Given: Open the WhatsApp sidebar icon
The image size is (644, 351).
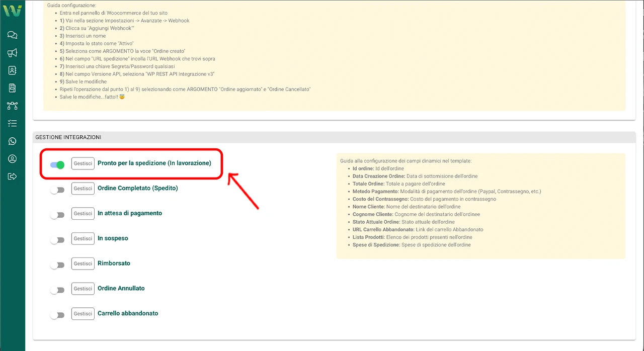Looking at the screenshot, I should click(13, 141).
